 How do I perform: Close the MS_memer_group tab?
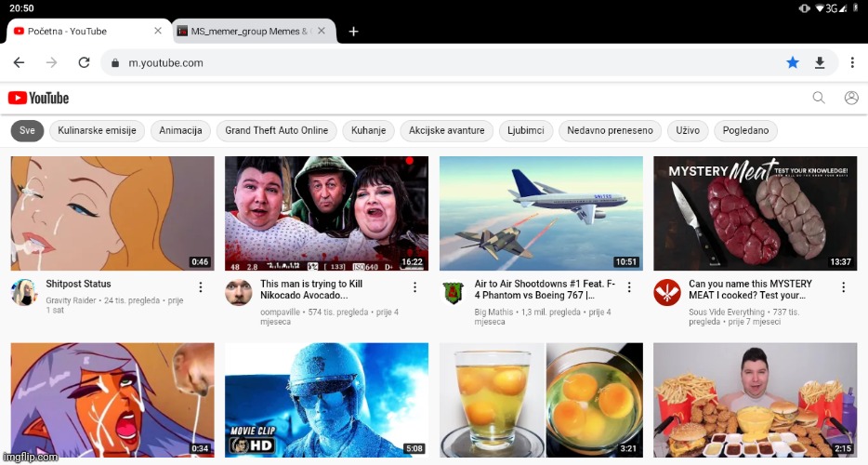tap(322, 31)
